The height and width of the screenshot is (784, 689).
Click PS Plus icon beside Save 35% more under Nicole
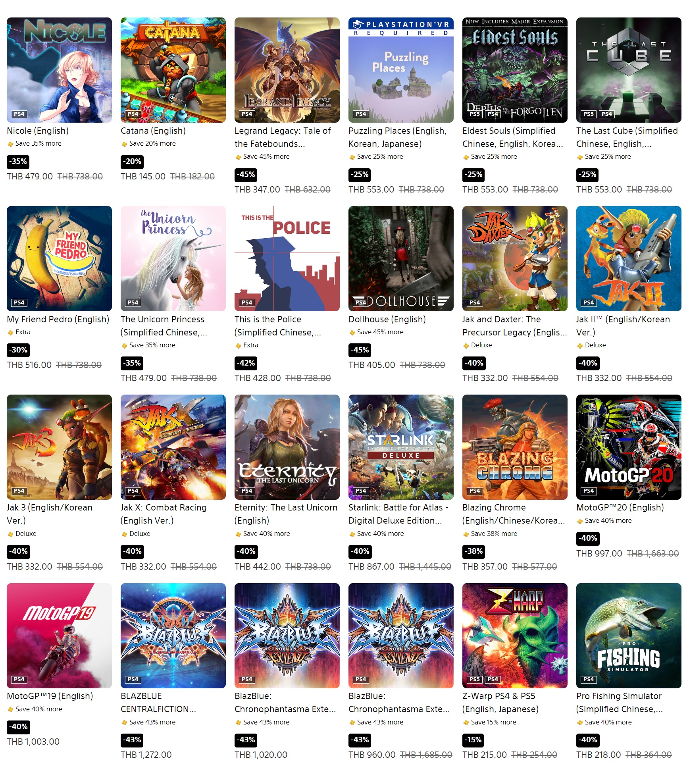[x=10, y=144]
